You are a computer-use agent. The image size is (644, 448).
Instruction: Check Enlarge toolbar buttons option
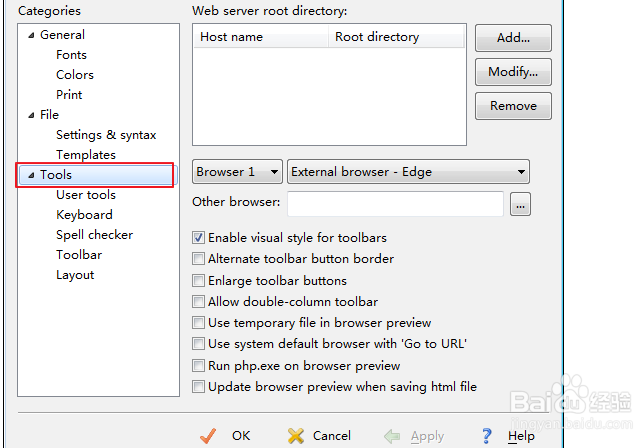click(198, 281)
